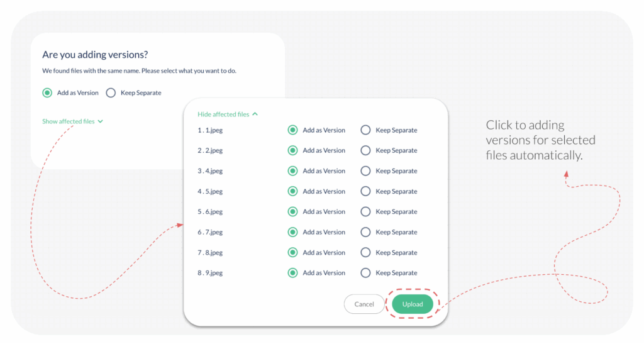The height and width of the screenshot is (344, 644).
Task: Pick 'Keep Separate' for 8.jpeg
Action: pos(365,253)
